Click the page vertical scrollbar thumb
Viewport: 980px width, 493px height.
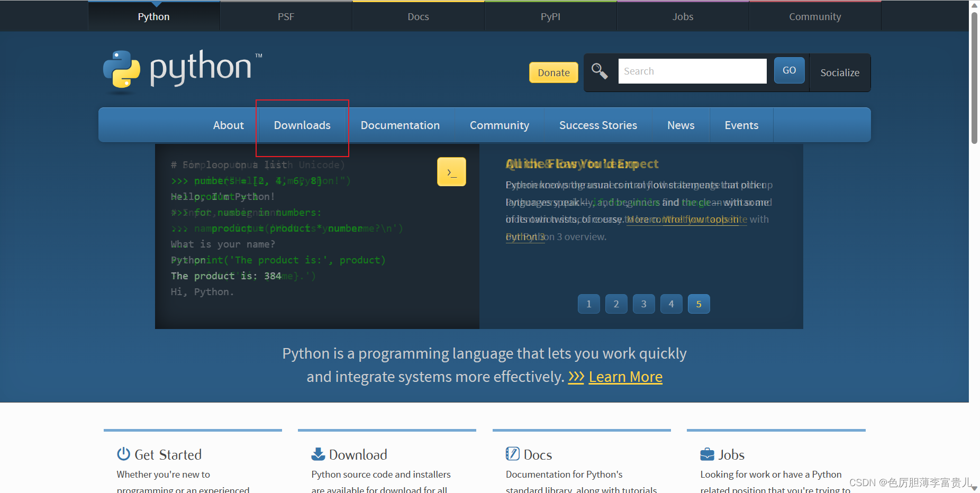[974, 78]
